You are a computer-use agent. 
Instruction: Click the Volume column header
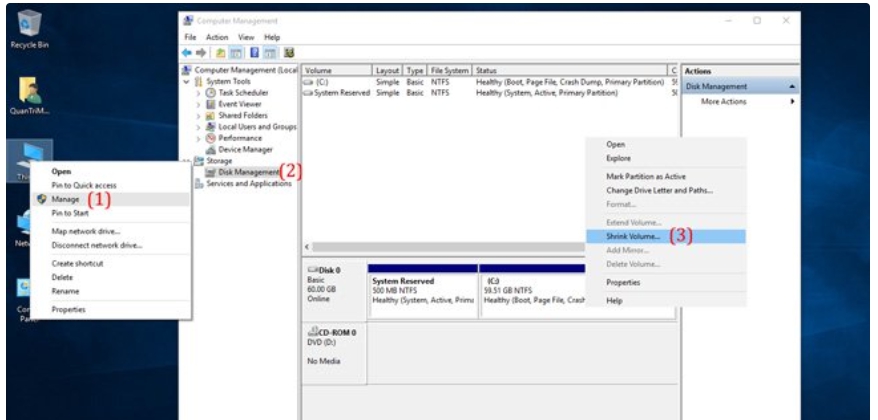point(335,71)
